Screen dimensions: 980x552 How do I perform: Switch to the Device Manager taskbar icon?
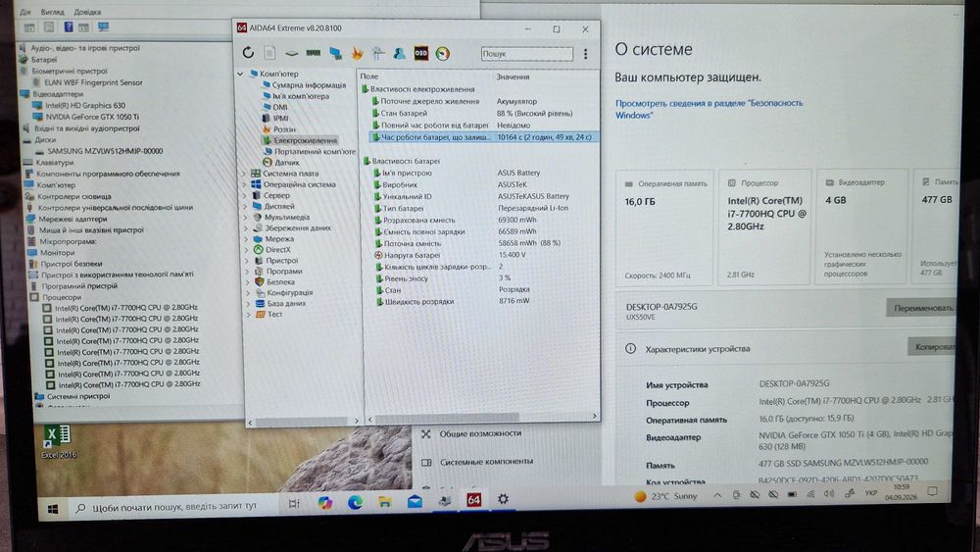point(445,501)
